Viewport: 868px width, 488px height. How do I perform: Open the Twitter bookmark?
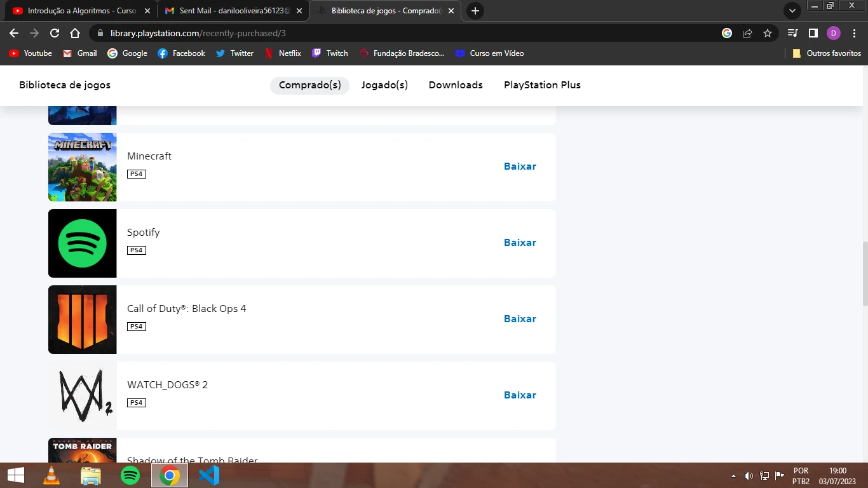234,53
